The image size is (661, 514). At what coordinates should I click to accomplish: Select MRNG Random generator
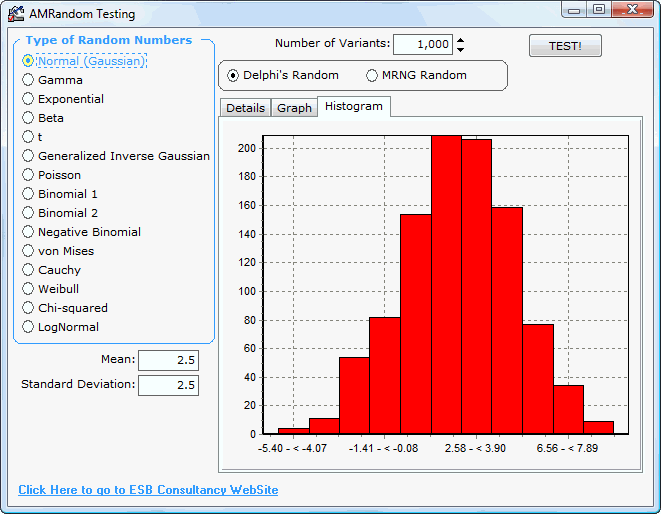[372, 75]
